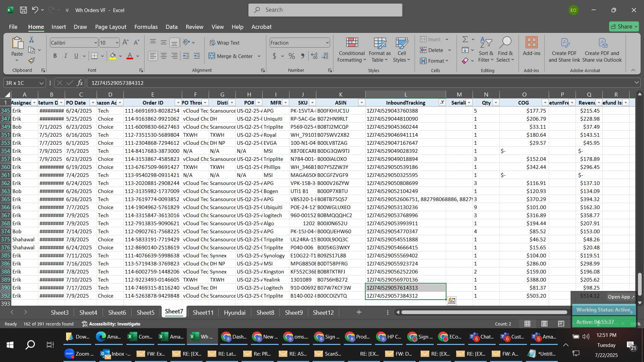Click Paste Options smart tag below selection
The width and height of the screenshot is (644, 362).
(451, 301)
